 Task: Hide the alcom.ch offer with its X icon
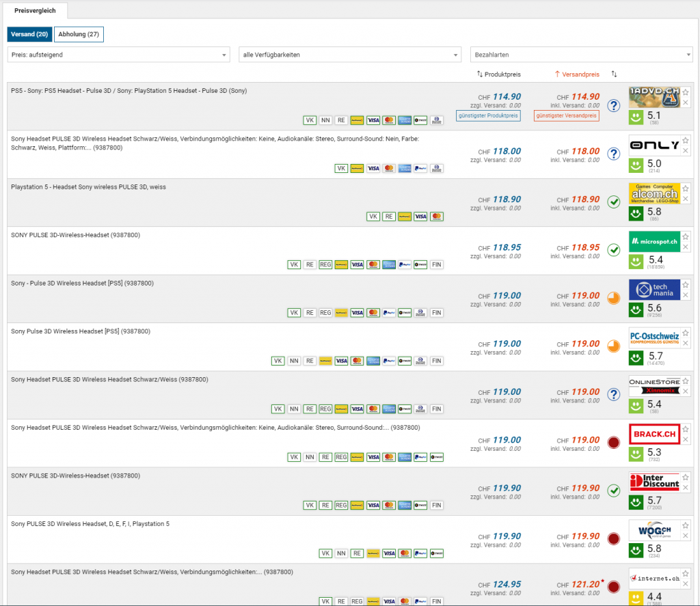pos(686,199)
